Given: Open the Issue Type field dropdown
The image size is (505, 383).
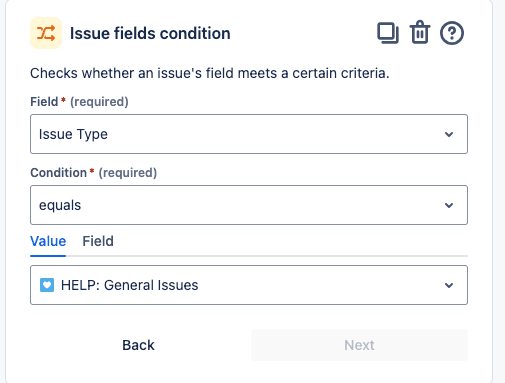Looking at the screenshot, I should click(x=249, y=134).
